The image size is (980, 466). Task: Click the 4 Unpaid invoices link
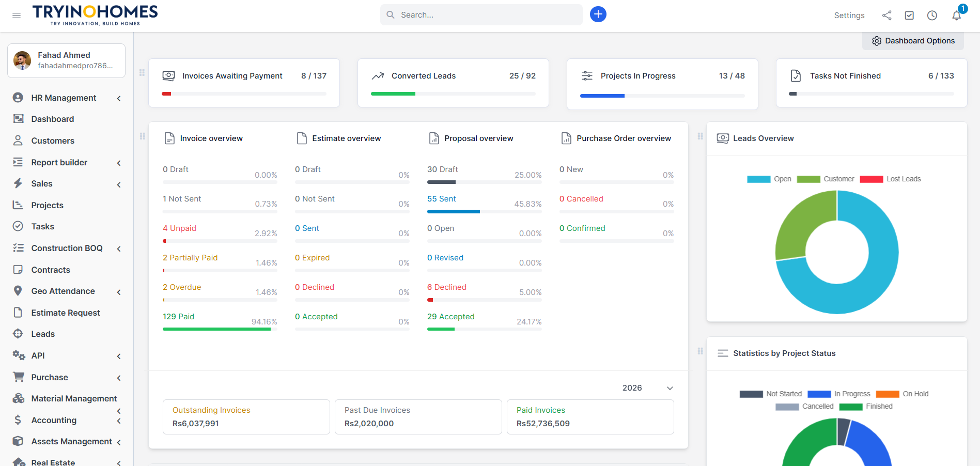tap(179, 228)
